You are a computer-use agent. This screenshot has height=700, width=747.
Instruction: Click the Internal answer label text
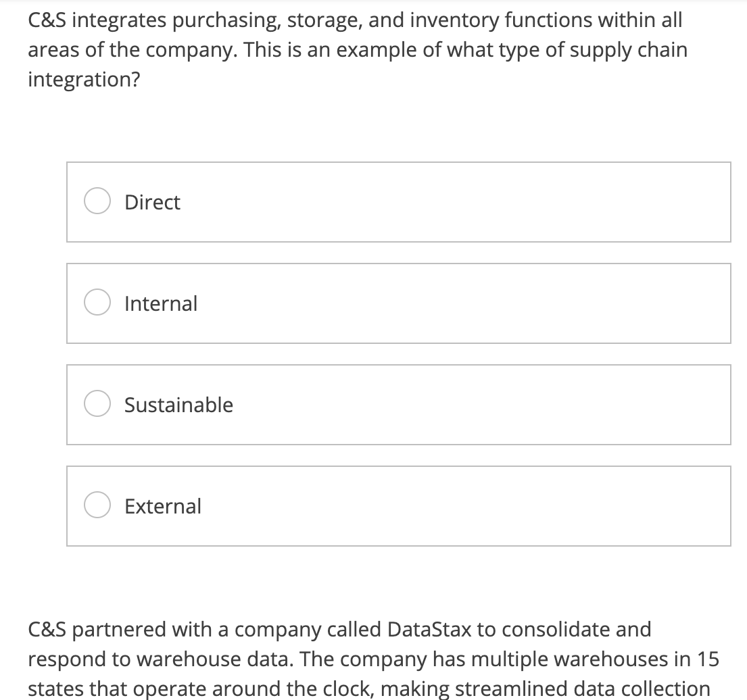[x=160, y=303]
